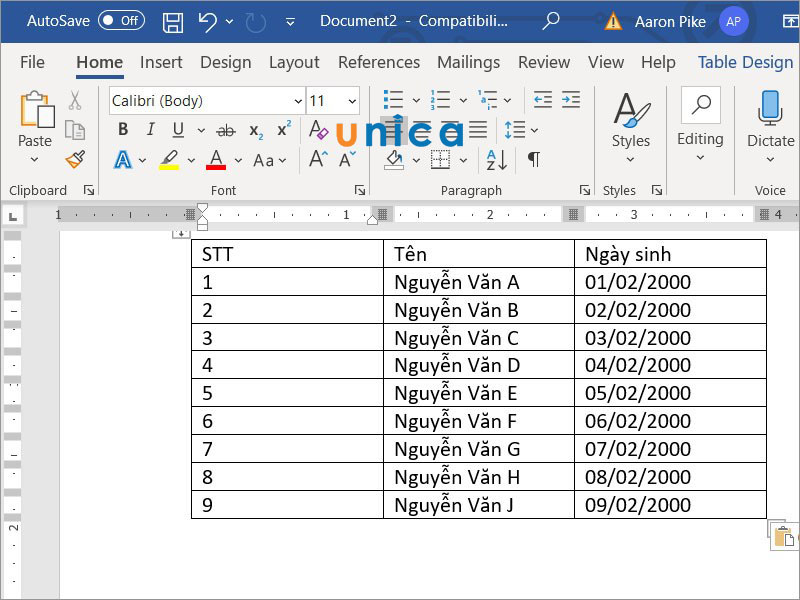The height and width of the screenshot is (600, 800).
Task: Decrease paragraph indent
Action: 543,99
